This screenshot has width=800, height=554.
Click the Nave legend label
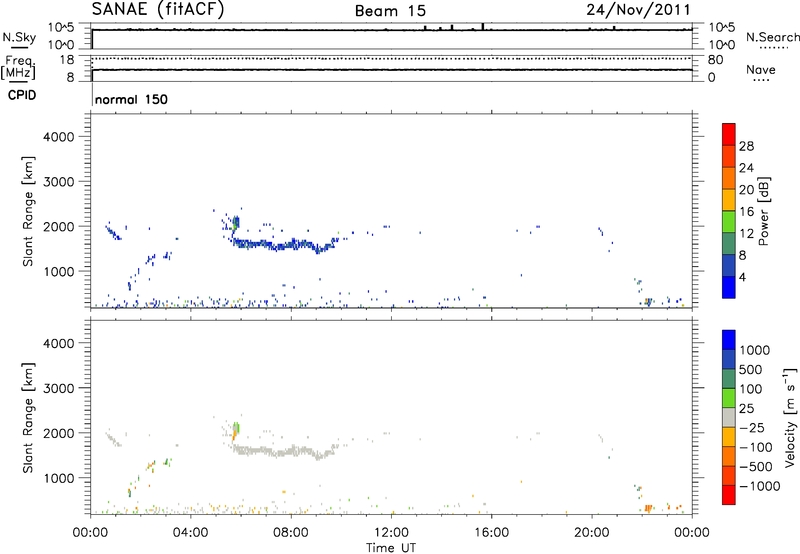pyautogui.click(x=761, y=69)
